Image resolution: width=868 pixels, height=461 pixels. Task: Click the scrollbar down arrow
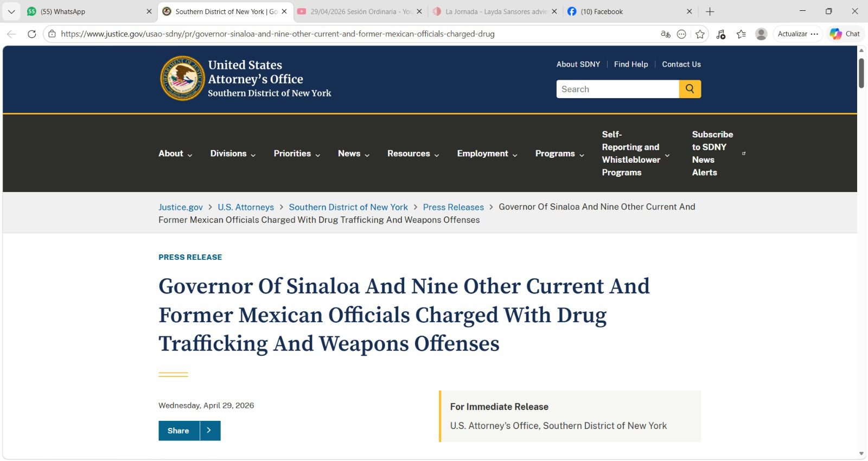click(x=861, y=453)
